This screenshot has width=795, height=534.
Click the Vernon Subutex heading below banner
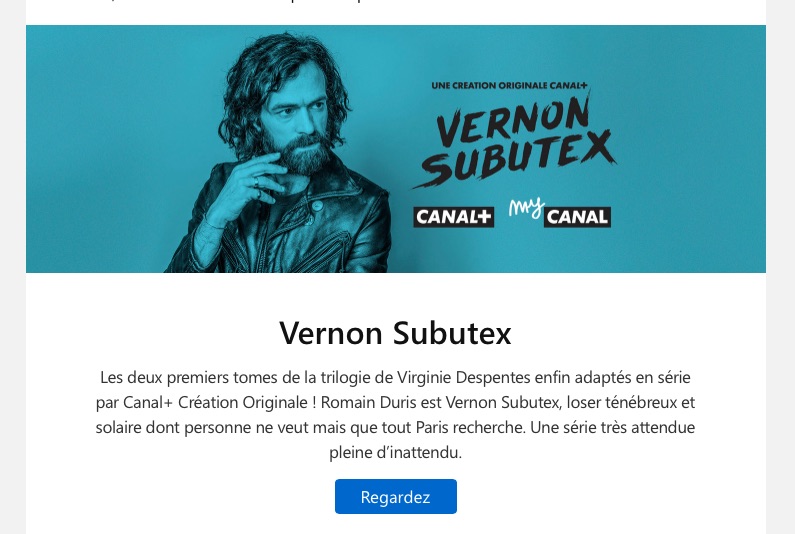[x=395, y=333]
